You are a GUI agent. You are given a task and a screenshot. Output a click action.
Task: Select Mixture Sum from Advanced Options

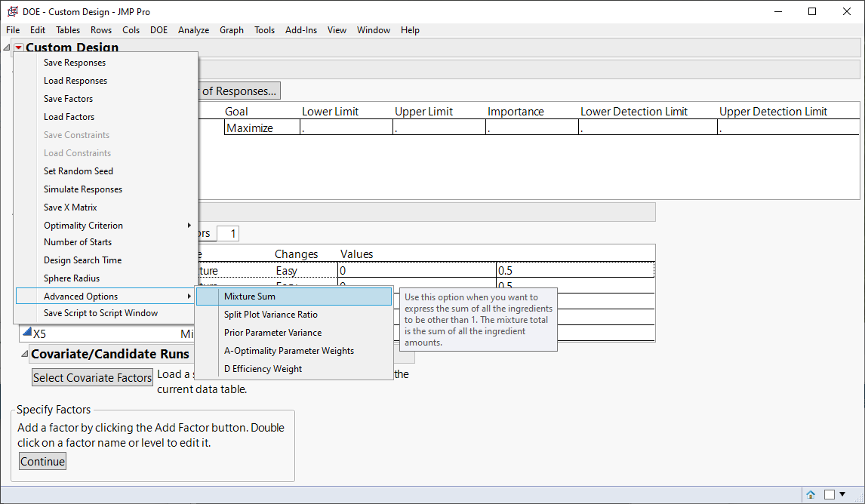pyautogui.click(x=250, y=297)
